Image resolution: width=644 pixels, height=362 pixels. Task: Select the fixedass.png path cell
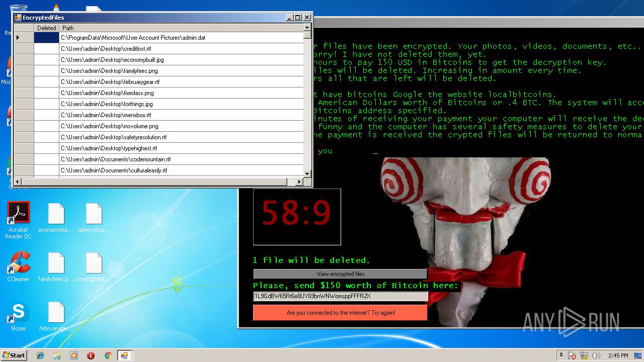coord(181,93)
